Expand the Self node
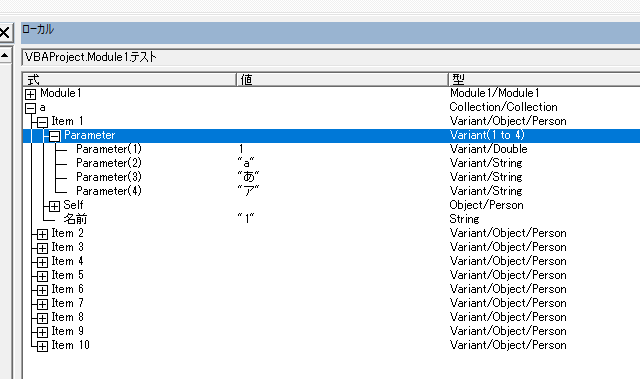This screenshot has height=379, width=640. click(54, 206)
